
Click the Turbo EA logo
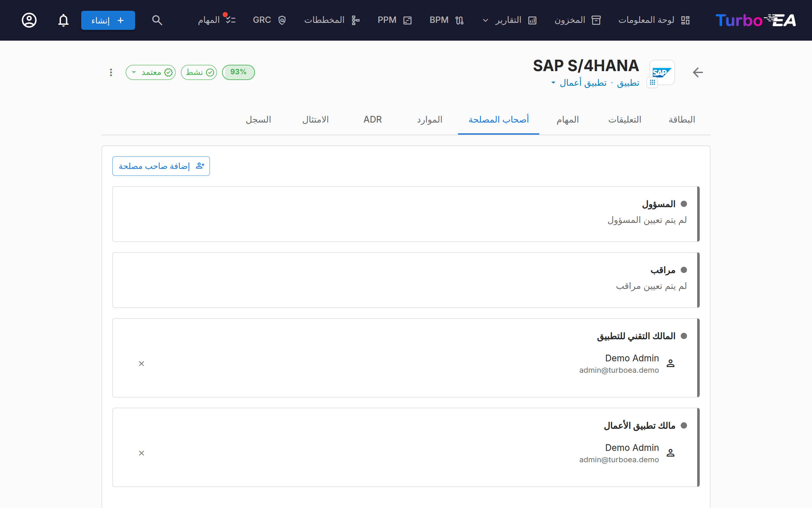756,20
